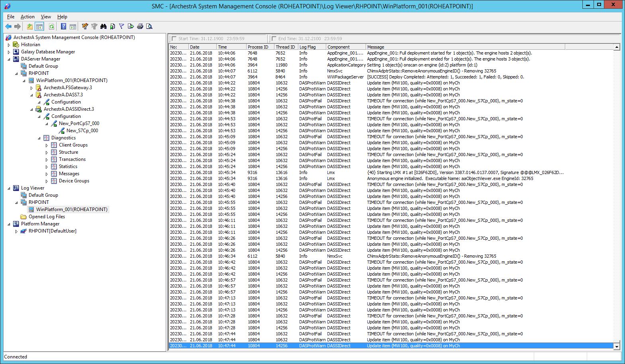Enable the Start Time checkbox
Screen dimensions: 625x364
[174, 39]
